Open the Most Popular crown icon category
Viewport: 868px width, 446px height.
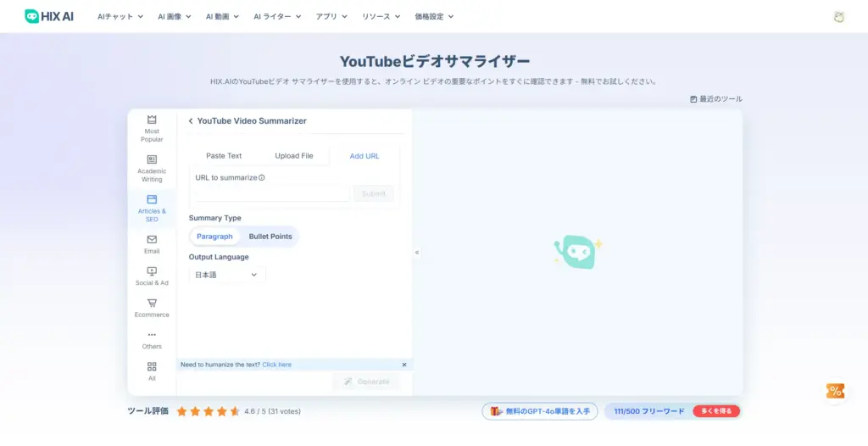coord(152,120)
